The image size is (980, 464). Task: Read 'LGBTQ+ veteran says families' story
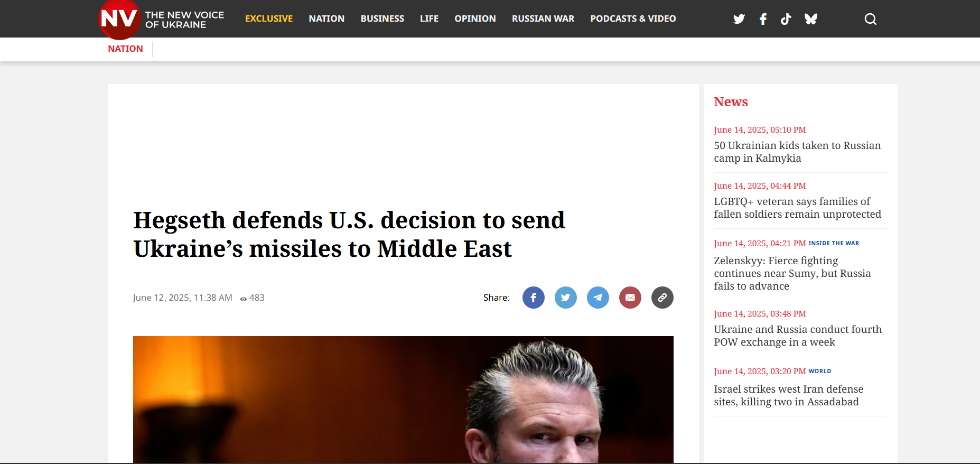tap(797, 208)
